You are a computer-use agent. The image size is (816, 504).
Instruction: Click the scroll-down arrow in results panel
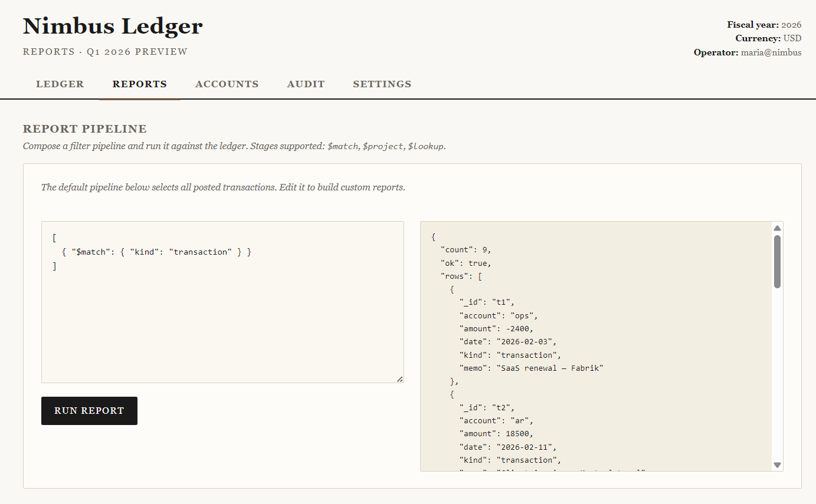(777, 465)
